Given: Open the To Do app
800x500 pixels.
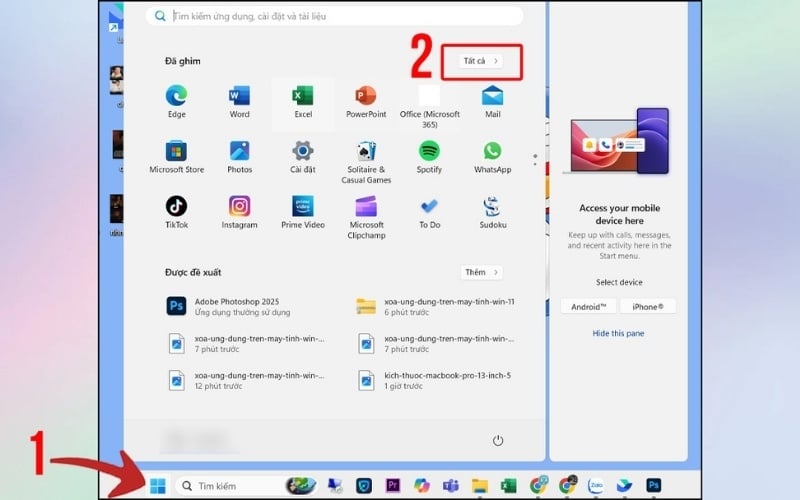Looking at the screenshot, I should (x=430, y=212).
